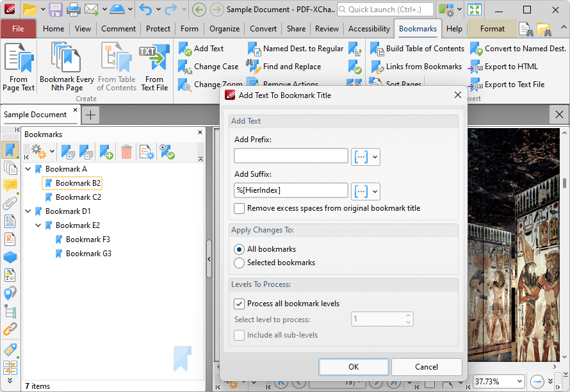Screen dimensions: 570x392
Task: Open Named Dest. to Regular command
Action: (295, 49)
